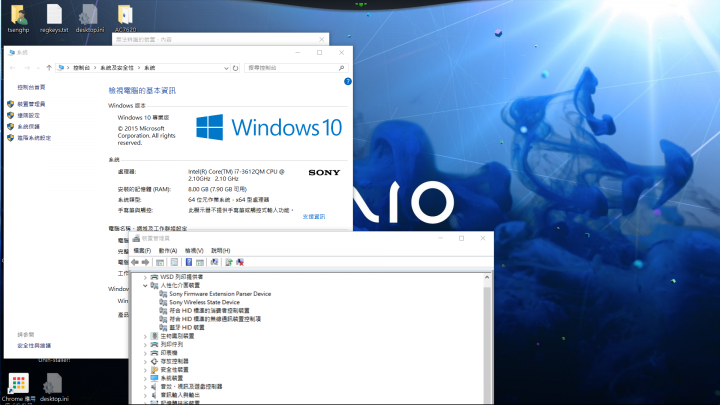Expand 生物識別裝置 node
This screenshot has height=405, width=720.
pyautogui.click(x=145, y=337)
